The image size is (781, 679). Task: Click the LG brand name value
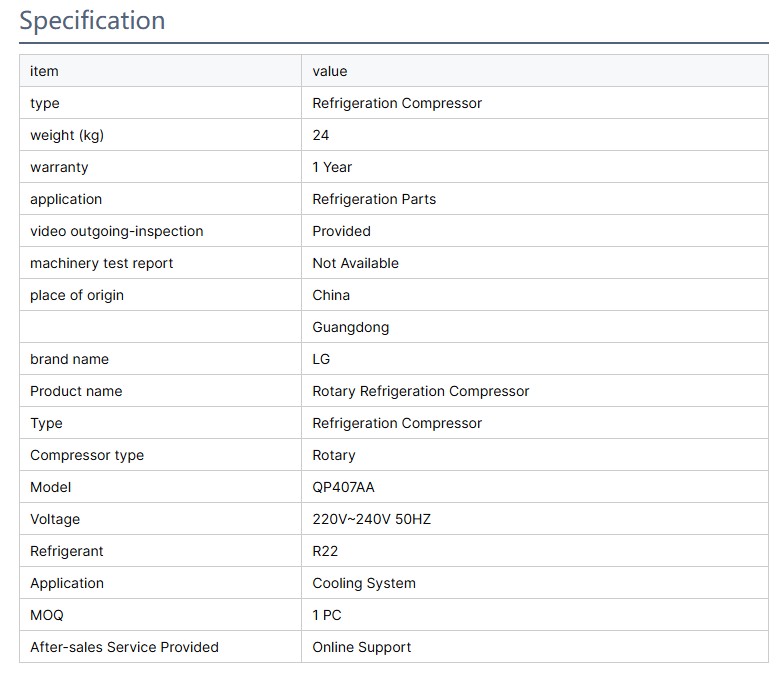[x=321, y=359]
